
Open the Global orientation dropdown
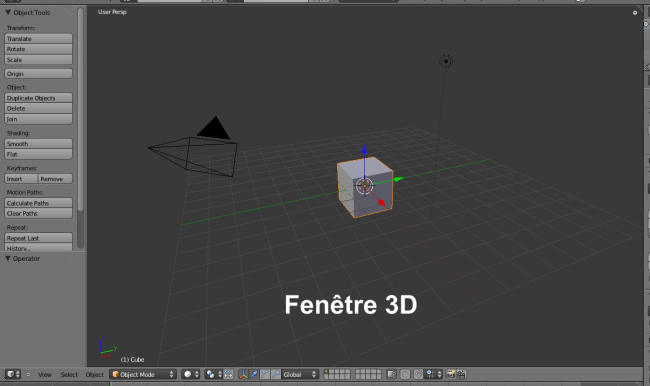click(300, 374)
